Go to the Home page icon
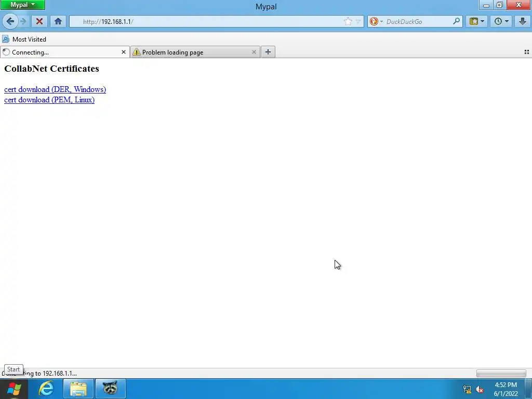This screenshot has width=532, height=399. 58,21
